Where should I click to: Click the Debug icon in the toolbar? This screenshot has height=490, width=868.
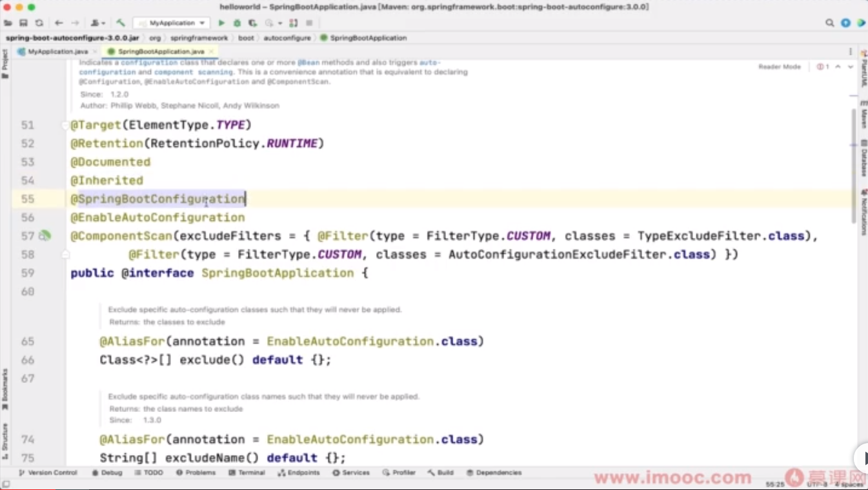coord(236,23)
